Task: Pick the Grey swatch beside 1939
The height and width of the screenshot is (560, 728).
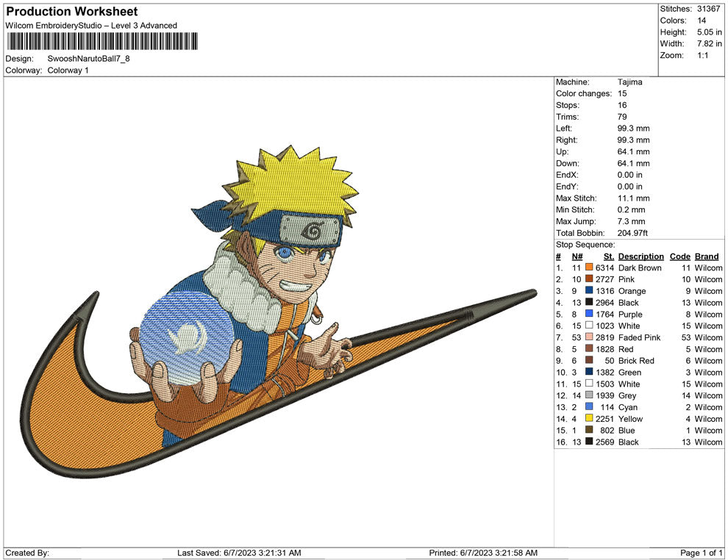Action: [589, 395]
